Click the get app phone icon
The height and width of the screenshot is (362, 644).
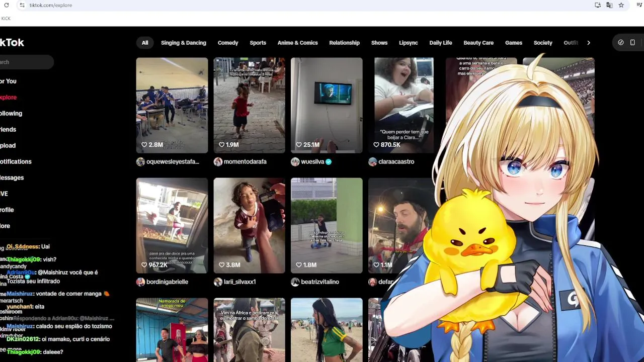point(632,43)
